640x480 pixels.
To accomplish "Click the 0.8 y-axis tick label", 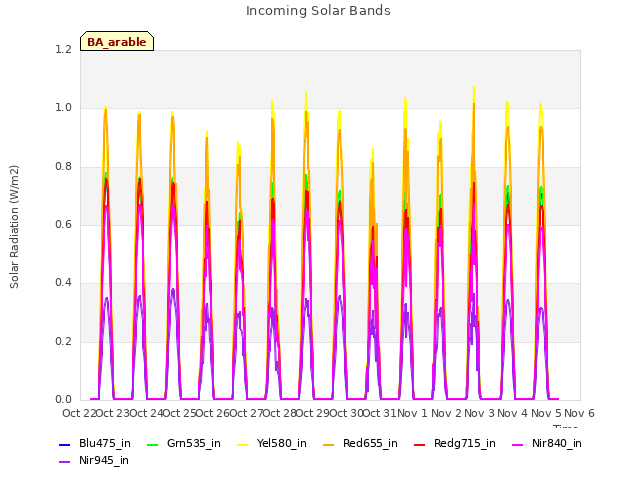I will click(x=63, y=166).
